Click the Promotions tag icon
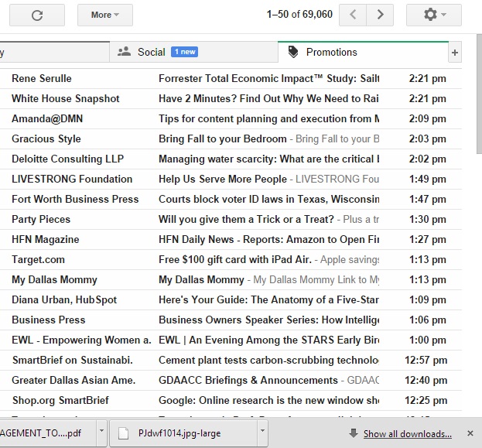The width and height of the screenshot is (482, 448). [292, 52]
